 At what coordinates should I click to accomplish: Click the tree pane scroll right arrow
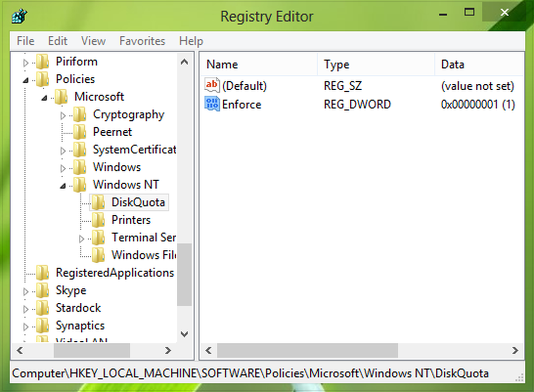(168, 350)
